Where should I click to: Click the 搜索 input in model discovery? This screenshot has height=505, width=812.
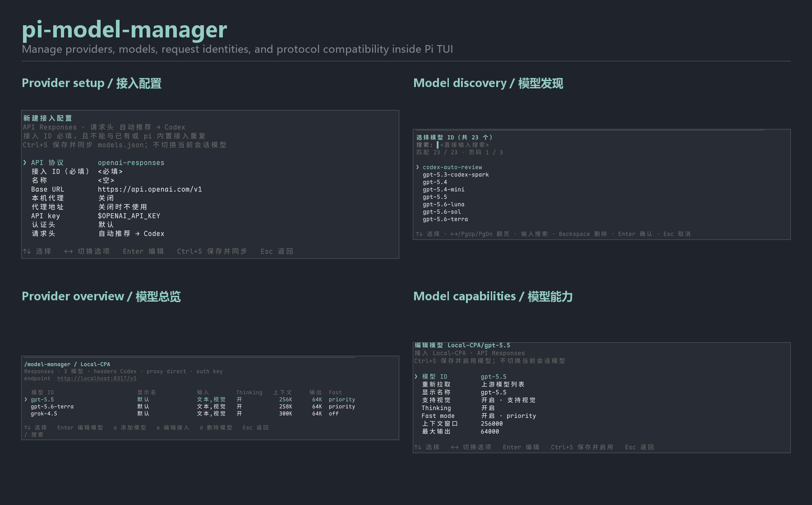pos(462,145)
